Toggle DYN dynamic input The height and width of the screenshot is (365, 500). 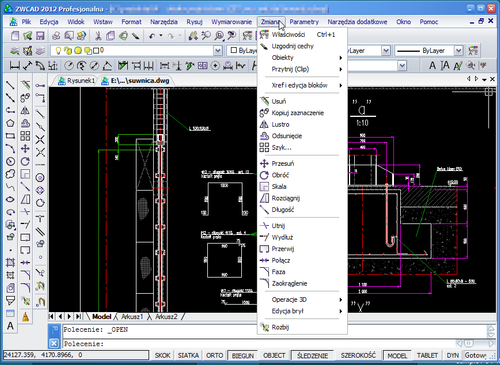click(453, 355)
